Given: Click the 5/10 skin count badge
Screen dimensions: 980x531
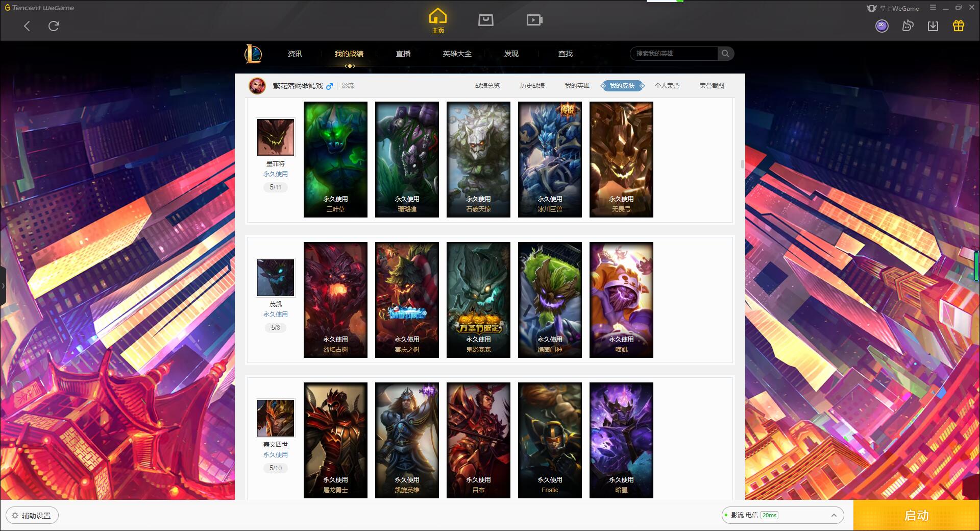Looking at the screenshot, I should (275, 468).
